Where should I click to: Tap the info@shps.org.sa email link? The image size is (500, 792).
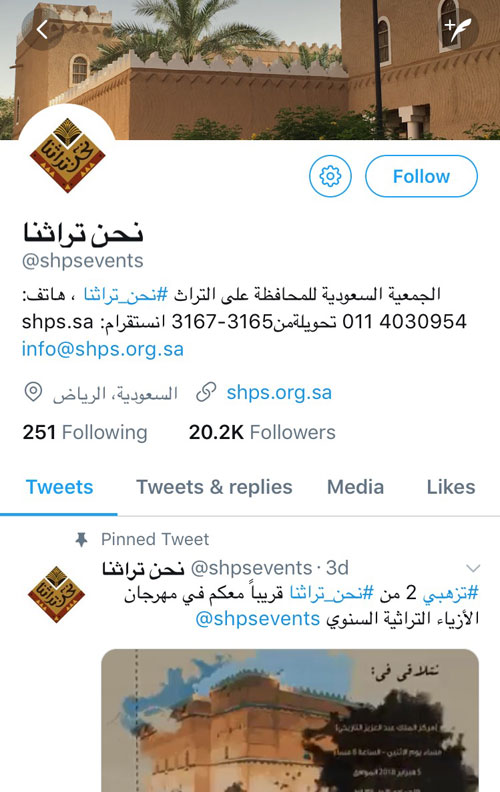click(x=103, y=349)
